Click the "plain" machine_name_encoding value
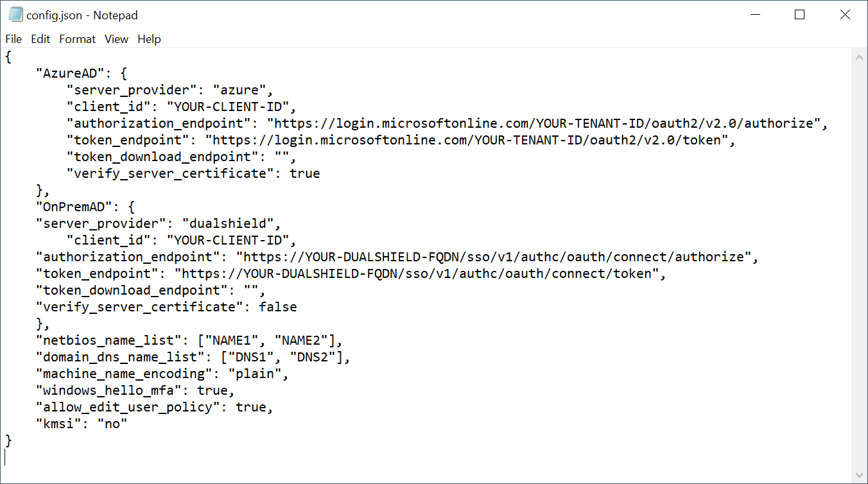 click(255, 374)
